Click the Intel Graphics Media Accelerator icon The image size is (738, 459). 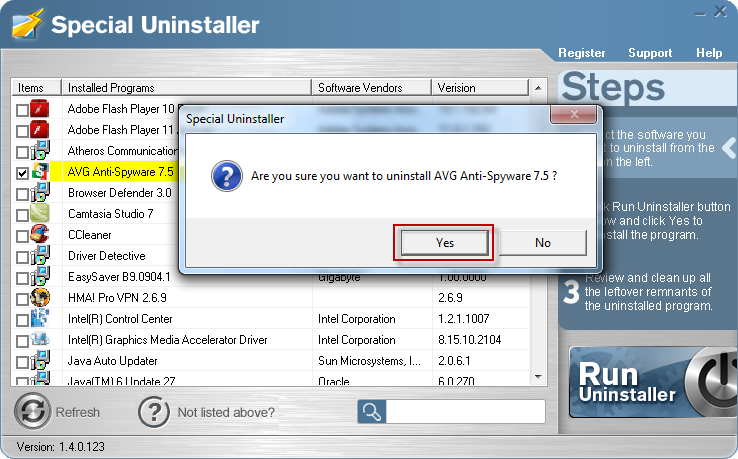(x=40, y=339)
